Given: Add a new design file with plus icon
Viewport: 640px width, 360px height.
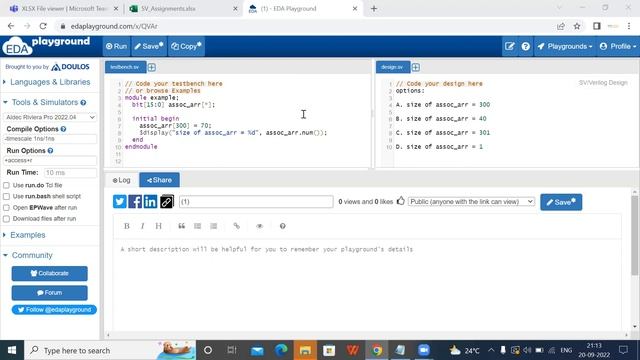Looking at the screenshot, I should coord(416,67).
